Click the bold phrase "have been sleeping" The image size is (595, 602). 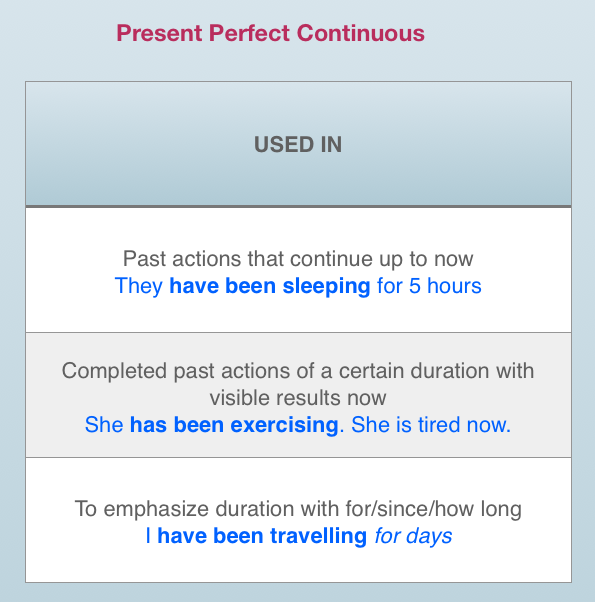click(269, 286)
